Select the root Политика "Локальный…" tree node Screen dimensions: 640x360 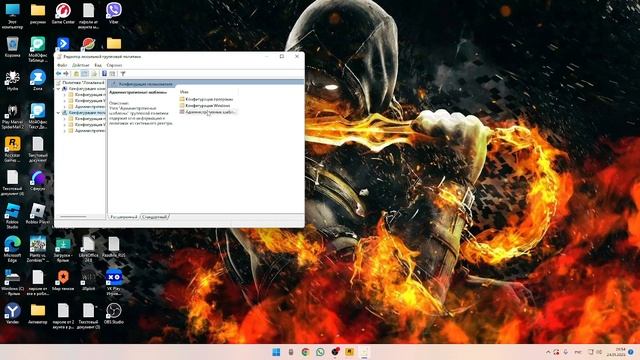80,82
